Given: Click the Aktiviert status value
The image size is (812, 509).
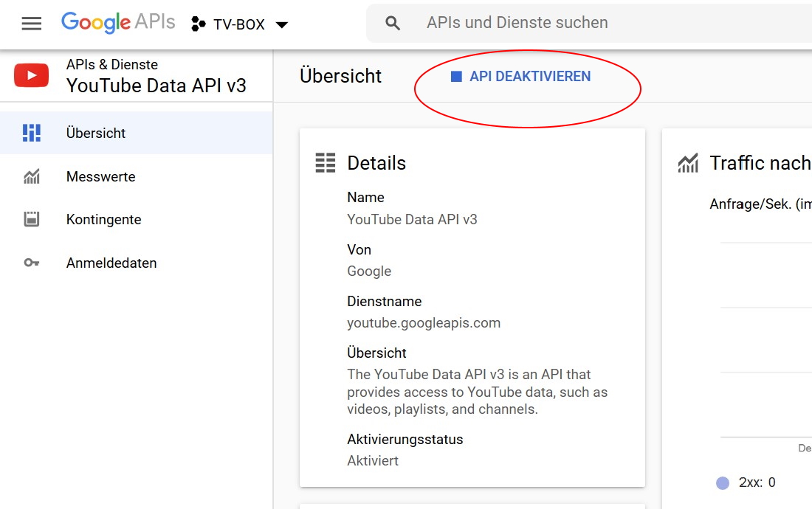Looking at the screenshot, I should tap(373, 460).
